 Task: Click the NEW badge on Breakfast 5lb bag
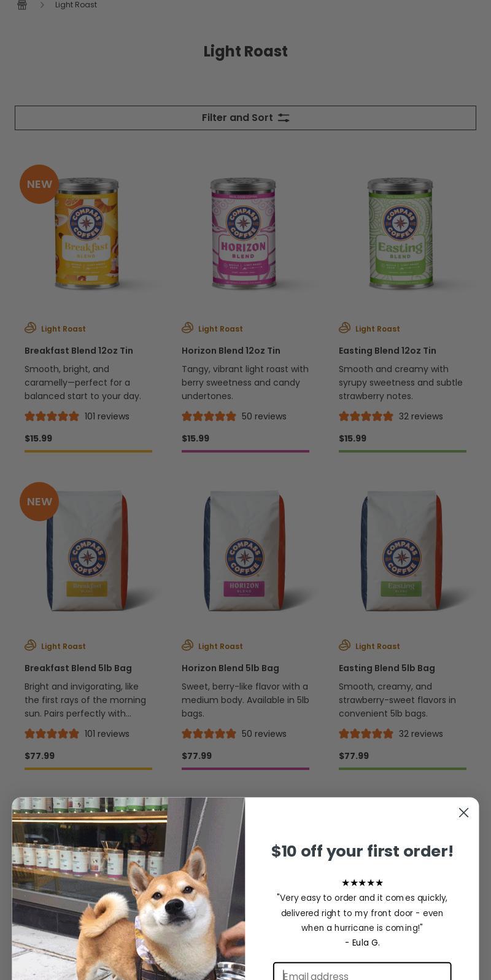click(x=39, y=502)
